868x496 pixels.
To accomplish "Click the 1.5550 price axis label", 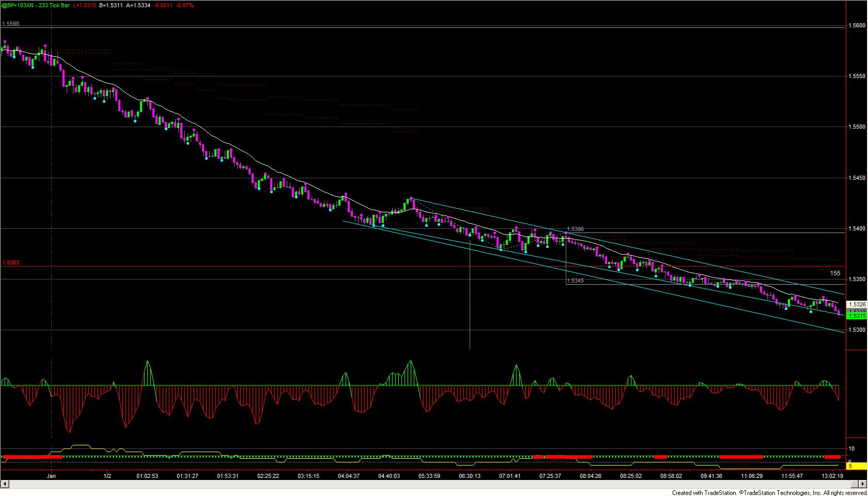I will tap(857, 76).
